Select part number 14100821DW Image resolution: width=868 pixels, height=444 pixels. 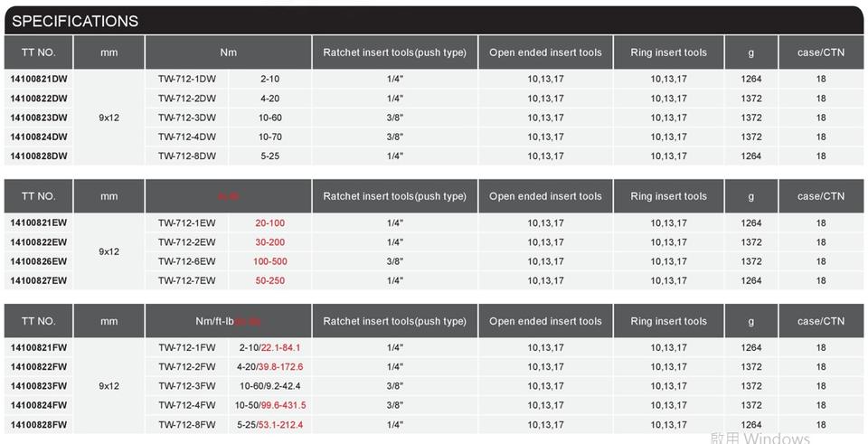pos(39,80)
